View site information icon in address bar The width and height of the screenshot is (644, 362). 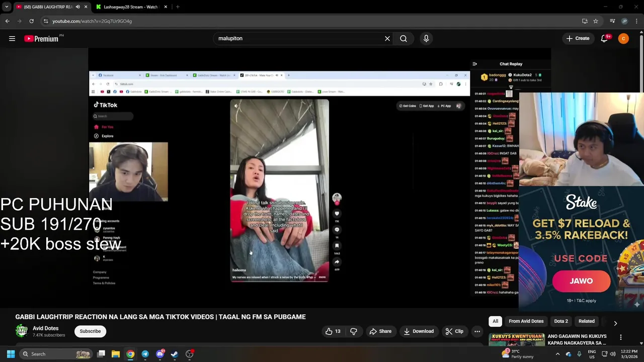click(46, 21)
